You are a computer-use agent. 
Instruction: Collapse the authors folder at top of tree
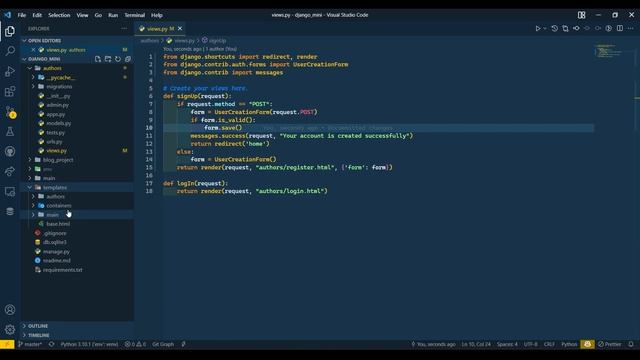[x=77, y=68]
